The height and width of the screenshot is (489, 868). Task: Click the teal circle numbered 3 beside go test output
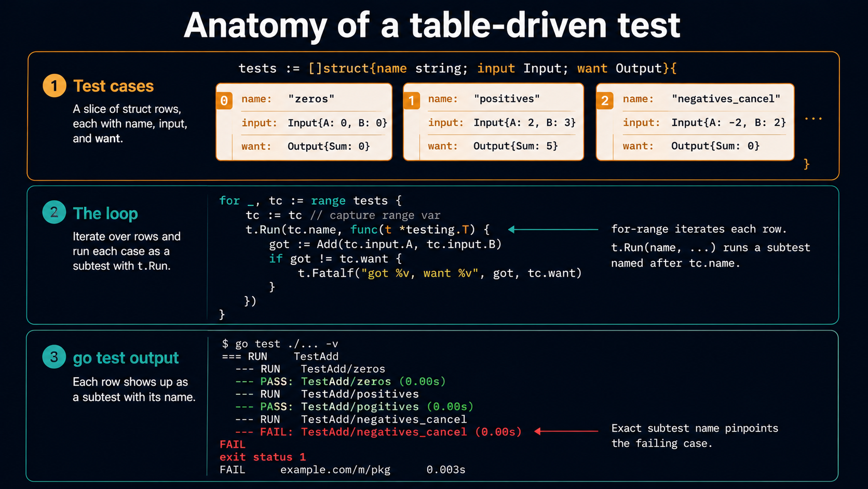pyautogui.click(x=54, y=356)
